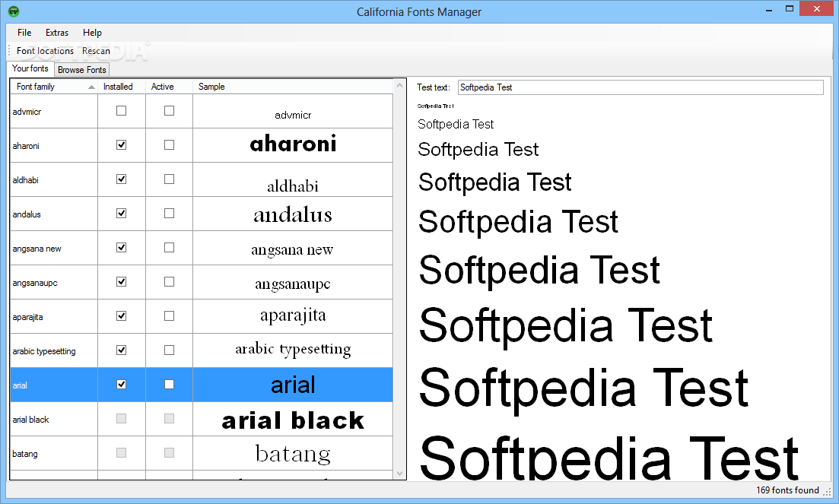Click Installed checkbox for arial black
Viewport: 839px width, 504px height.
(122, 419)
